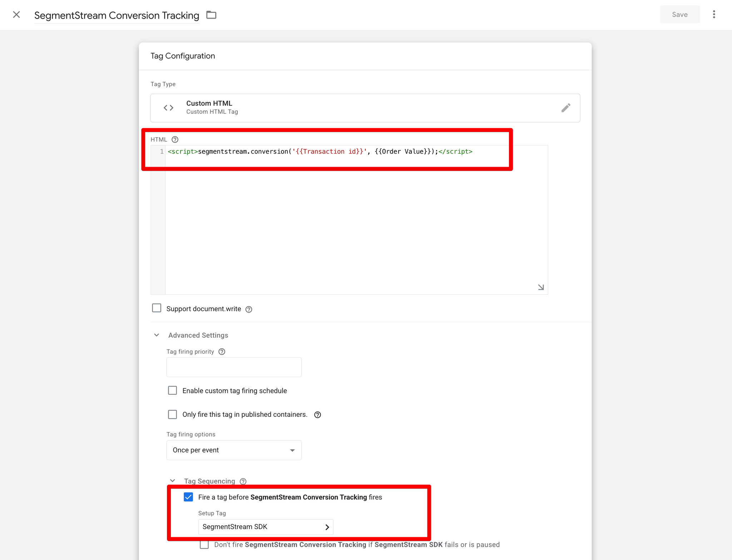
Task: Click help icon next to Tag Sequencing
Action: [x=243, y=481]
